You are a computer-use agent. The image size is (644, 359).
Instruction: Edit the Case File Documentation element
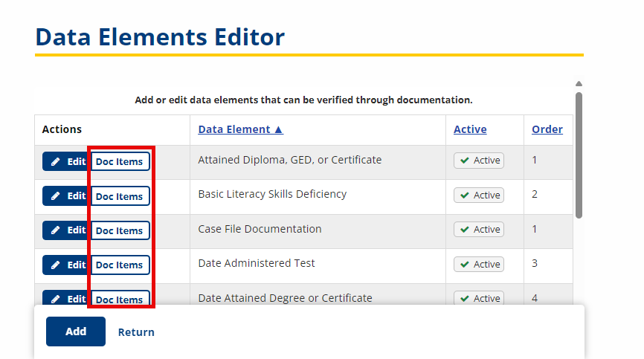coord(65,230)
